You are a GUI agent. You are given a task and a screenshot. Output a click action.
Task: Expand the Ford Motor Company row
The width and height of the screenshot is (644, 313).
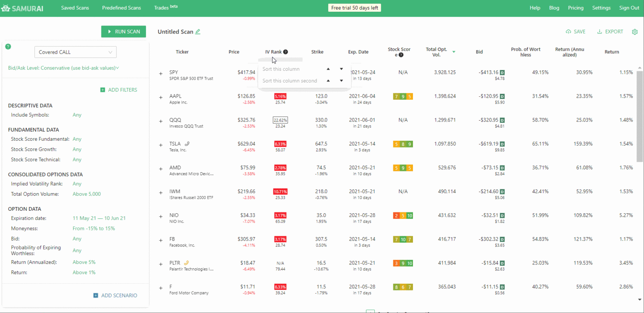161,288
